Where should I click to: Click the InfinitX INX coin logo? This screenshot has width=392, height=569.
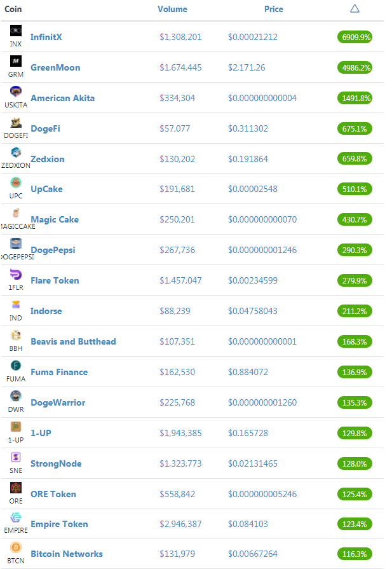(16, 31)
